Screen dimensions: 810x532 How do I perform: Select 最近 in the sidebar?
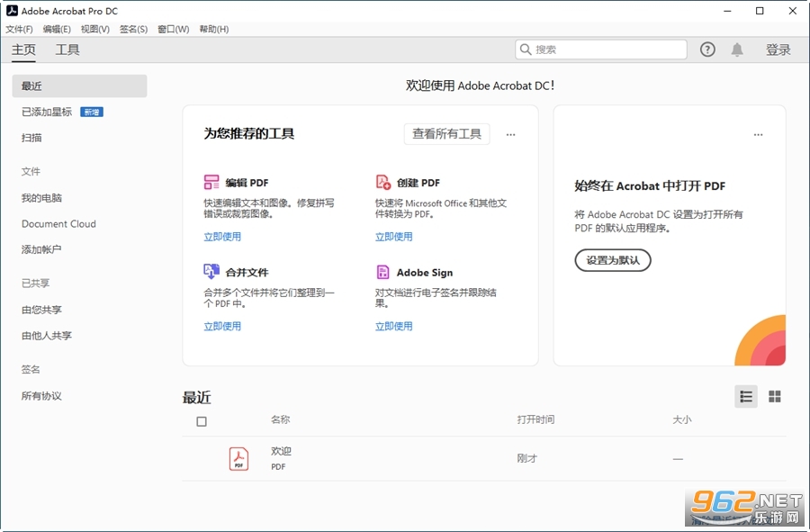point(79,86)
